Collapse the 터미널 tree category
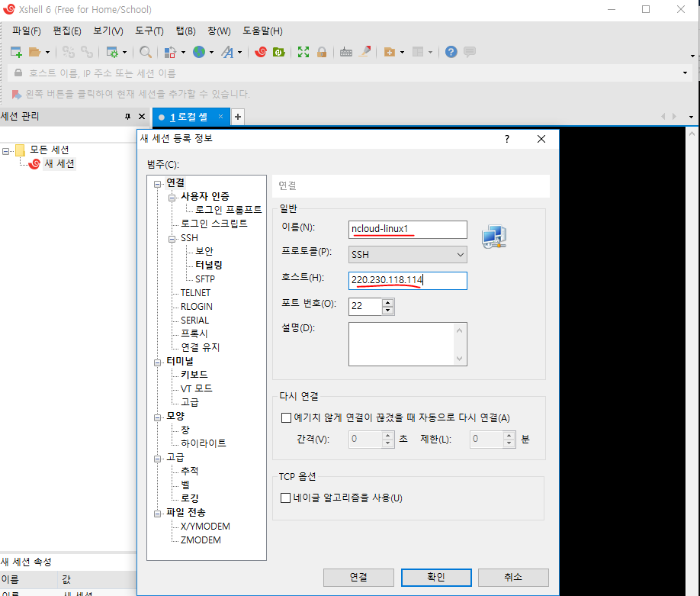 click(157, 362)
